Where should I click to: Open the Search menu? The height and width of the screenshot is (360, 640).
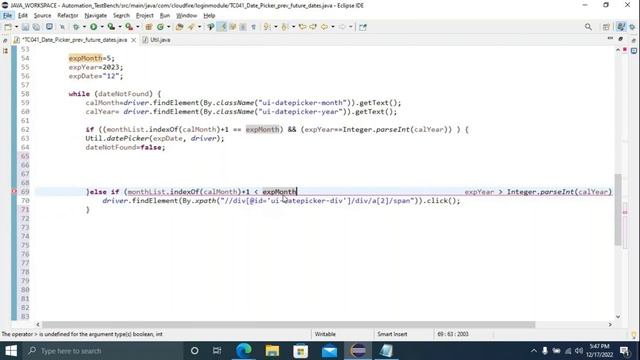coord(121,16)
